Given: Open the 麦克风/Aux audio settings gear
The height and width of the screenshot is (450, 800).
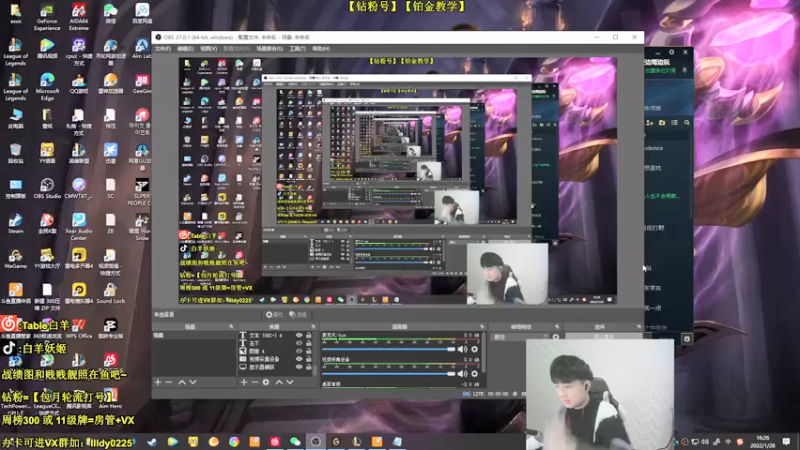Looking at the screenshot, I should [474, 349].
